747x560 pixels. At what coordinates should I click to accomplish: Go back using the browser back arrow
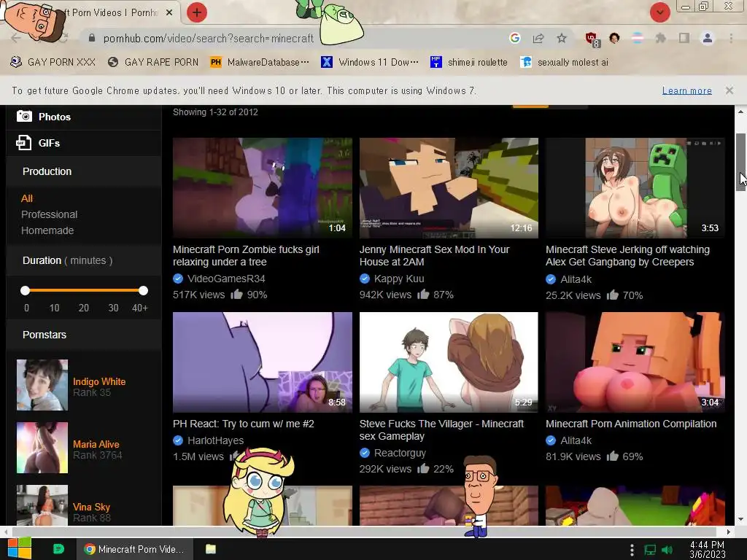tap(15, 38)
